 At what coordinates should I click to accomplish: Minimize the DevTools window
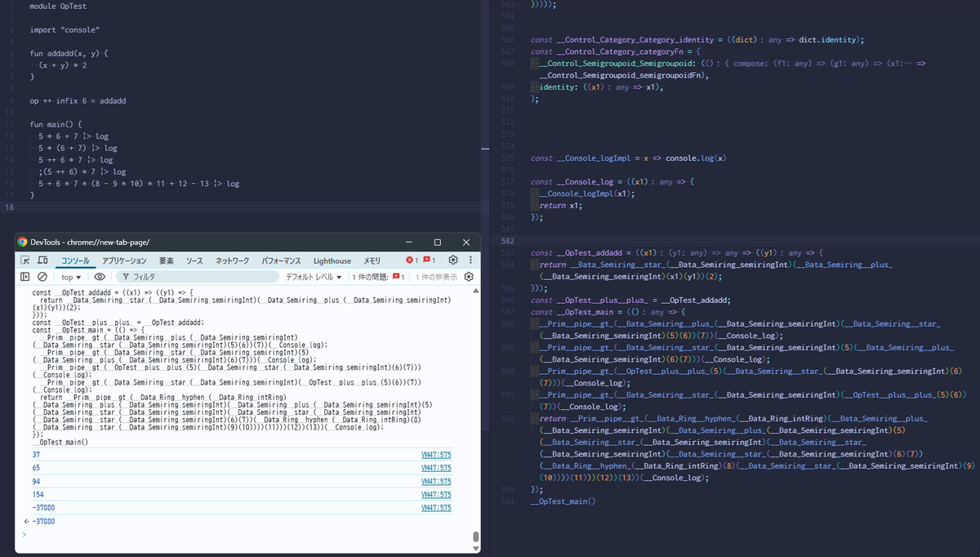(408, 243)
